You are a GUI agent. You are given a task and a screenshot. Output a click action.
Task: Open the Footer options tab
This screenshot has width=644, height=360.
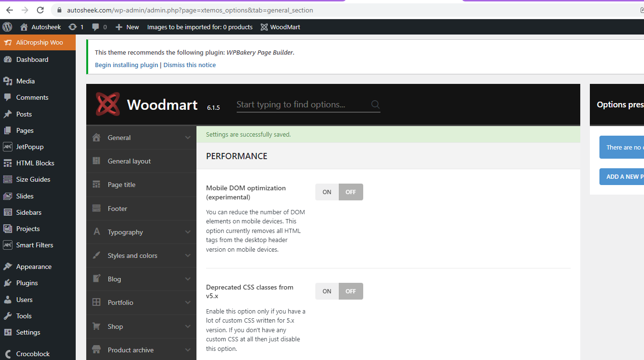tap(141, 209)
